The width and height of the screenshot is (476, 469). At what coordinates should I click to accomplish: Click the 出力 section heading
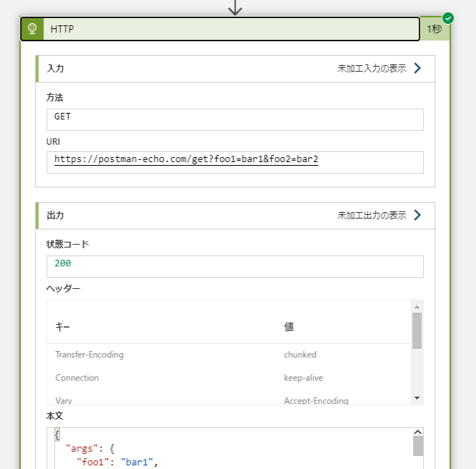pyautogui.click(x=55, y=216)
